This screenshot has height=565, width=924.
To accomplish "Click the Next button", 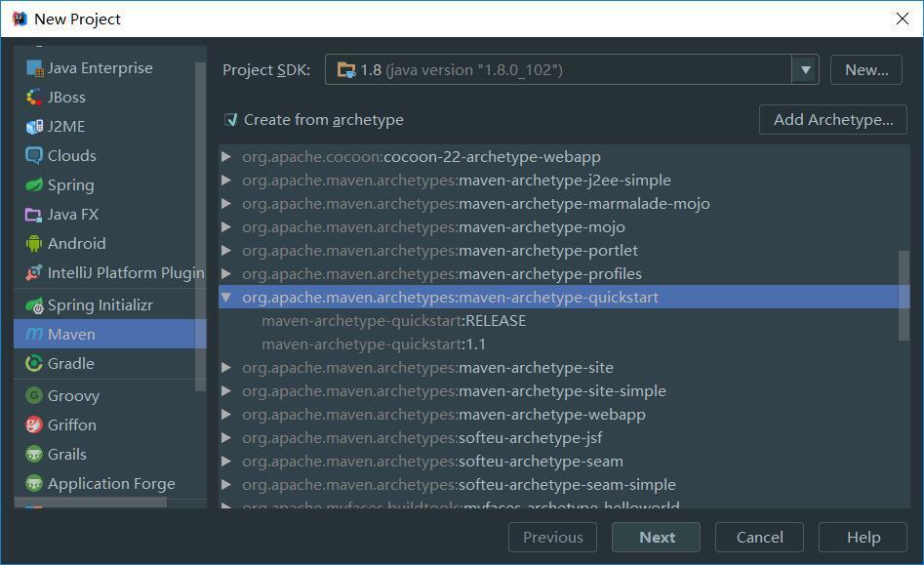I will coord(656,538).
